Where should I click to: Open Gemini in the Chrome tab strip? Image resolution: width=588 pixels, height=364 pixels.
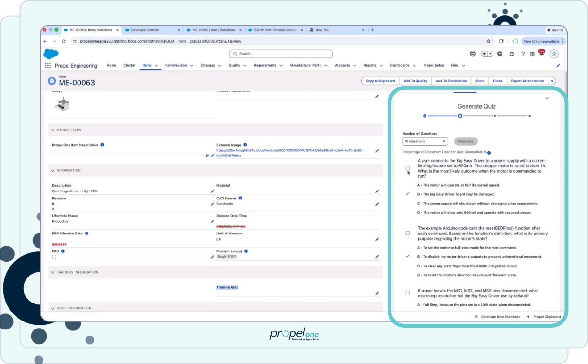(556, 30)
